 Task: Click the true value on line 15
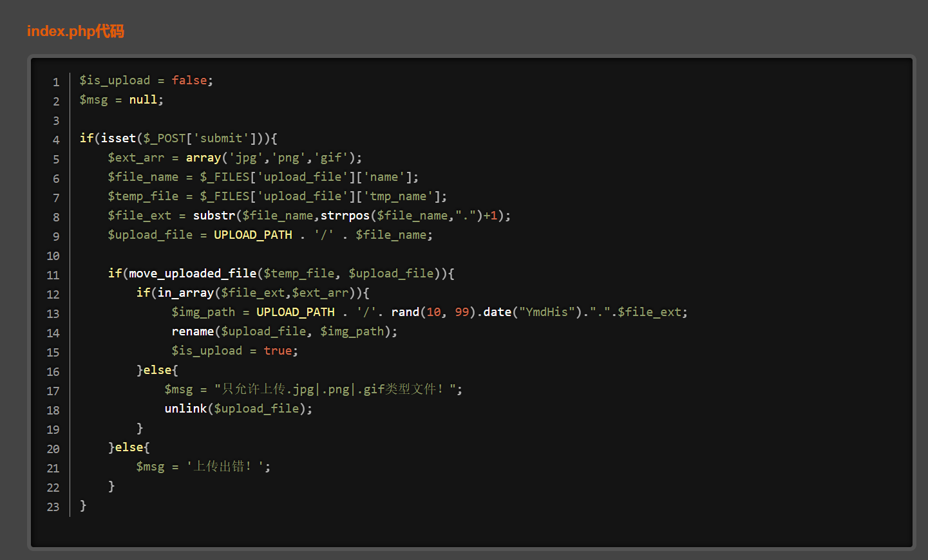278,351
